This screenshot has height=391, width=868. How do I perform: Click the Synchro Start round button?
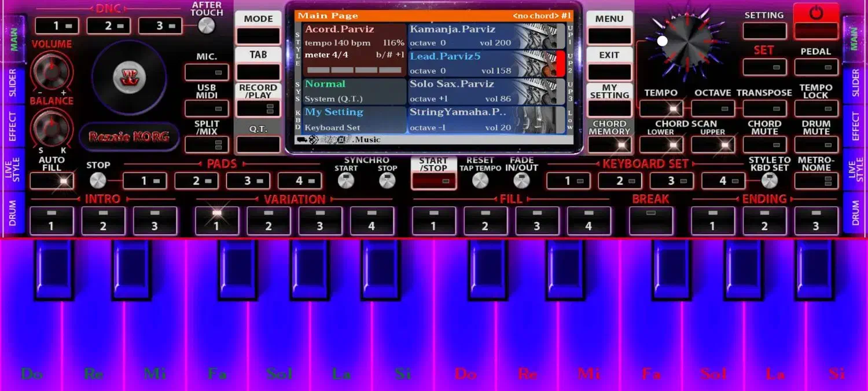coord(345,181)
